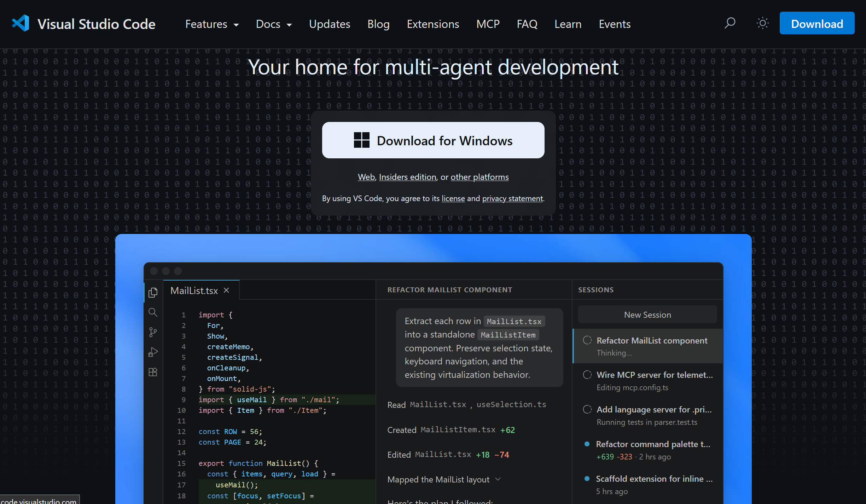Open the site search magnifier icon
The height and width of the screenshot is (504, 866).
(x=730, y=23)
